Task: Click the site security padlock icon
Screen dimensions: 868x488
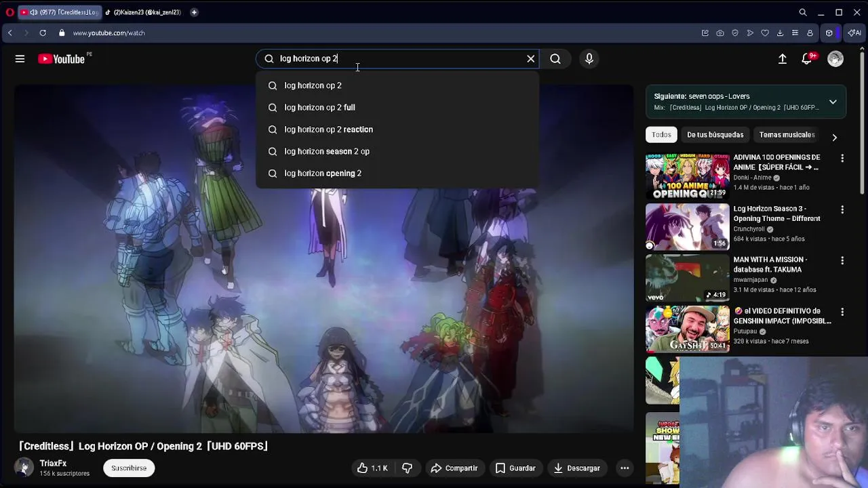Action: coord(62,33)
